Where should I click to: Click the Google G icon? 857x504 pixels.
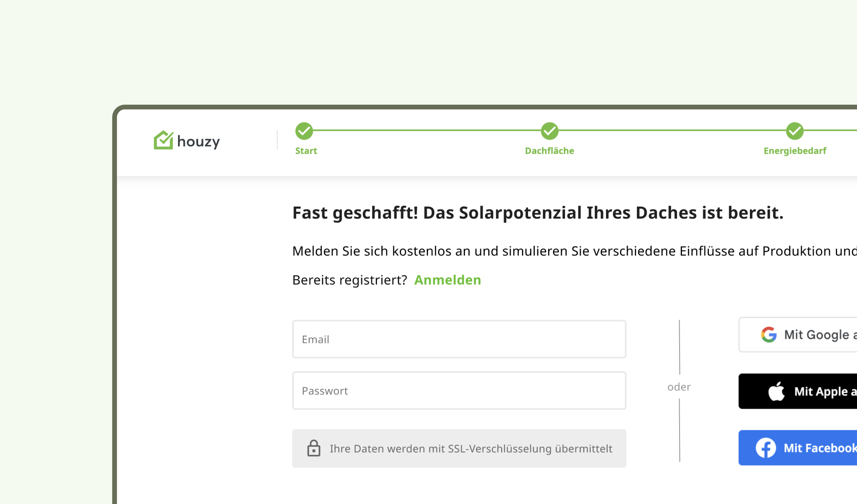coord(768,335)
